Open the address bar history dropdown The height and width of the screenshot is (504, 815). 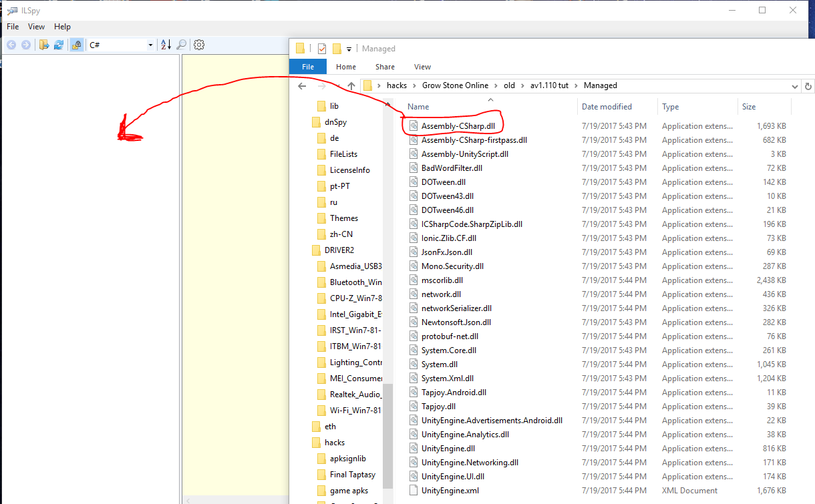pos(794,85)
